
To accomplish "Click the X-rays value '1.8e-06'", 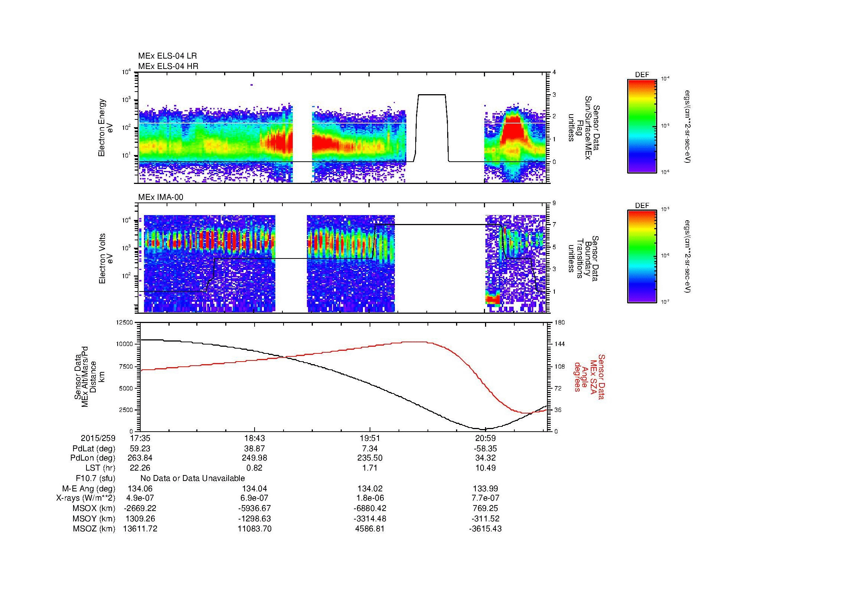I will coord(370,498).
